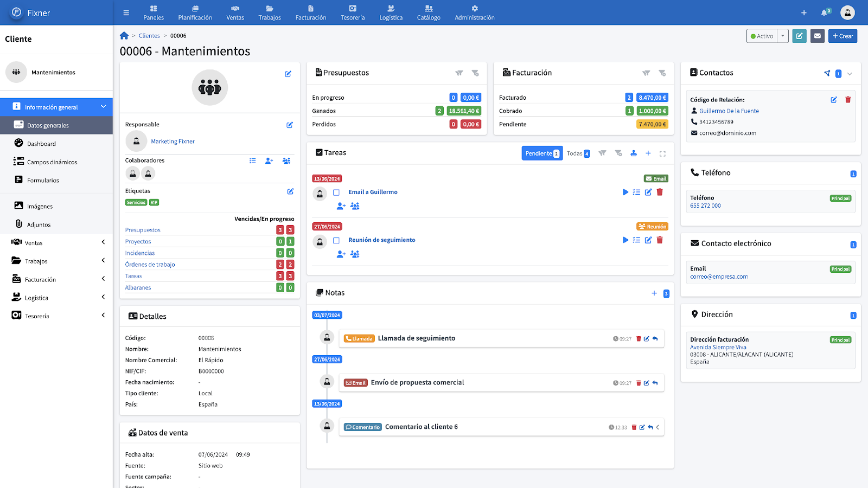This screenshot has width=868, height=488.
Task: Check the Email a Guillermo task checkbox
Action: [336, 192]
